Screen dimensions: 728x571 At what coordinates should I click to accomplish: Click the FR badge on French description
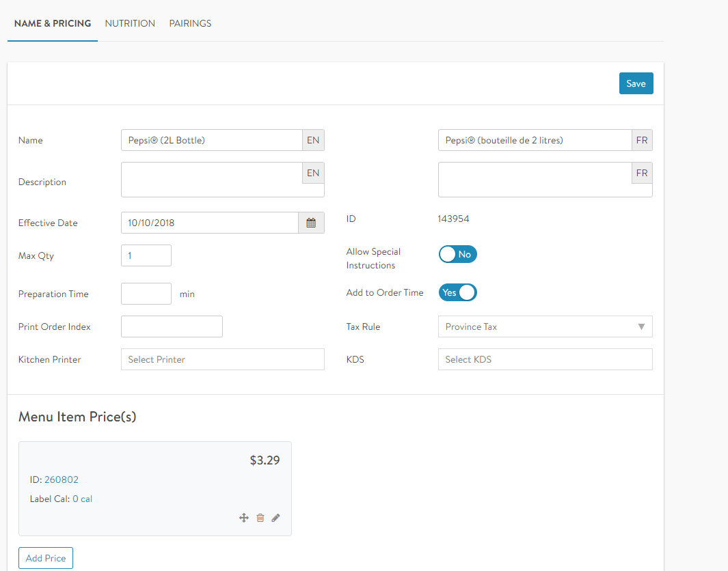tap(642, 173)
